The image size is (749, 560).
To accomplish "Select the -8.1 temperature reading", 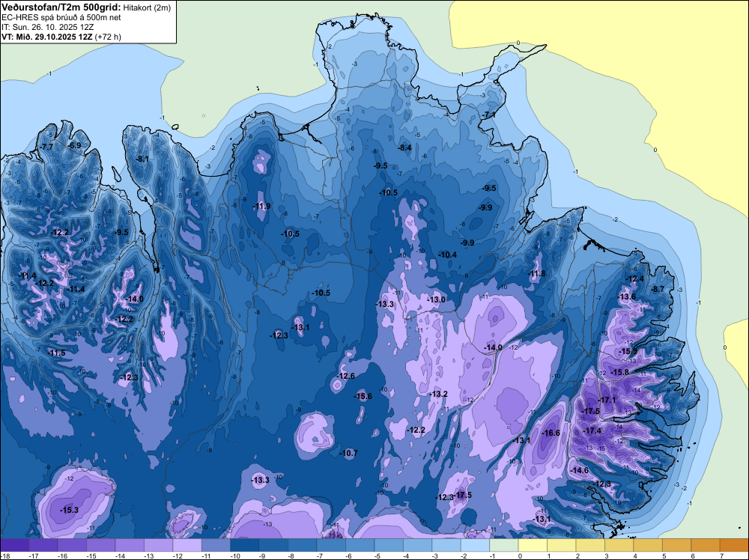I will pos(142,159).
